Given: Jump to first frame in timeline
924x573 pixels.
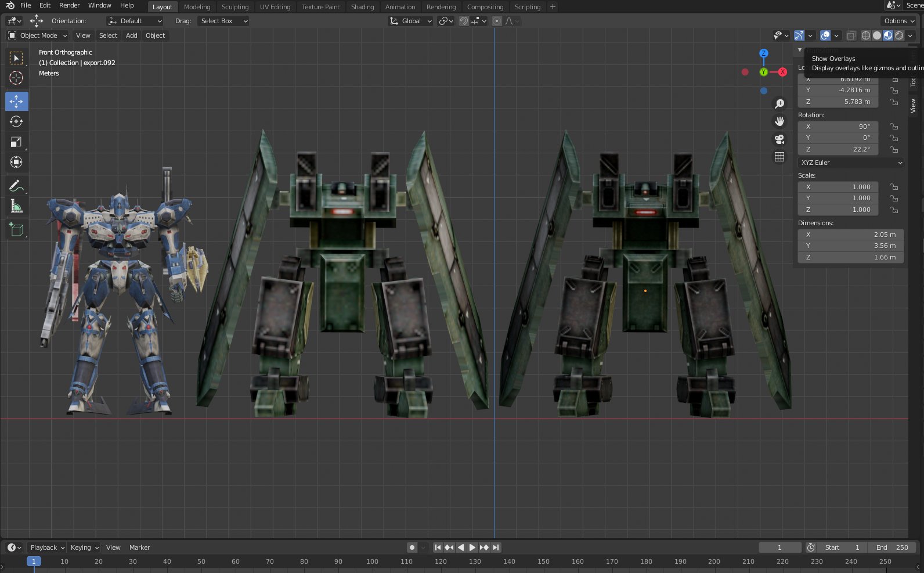Looking at the screenshot, I should (438, 547).
